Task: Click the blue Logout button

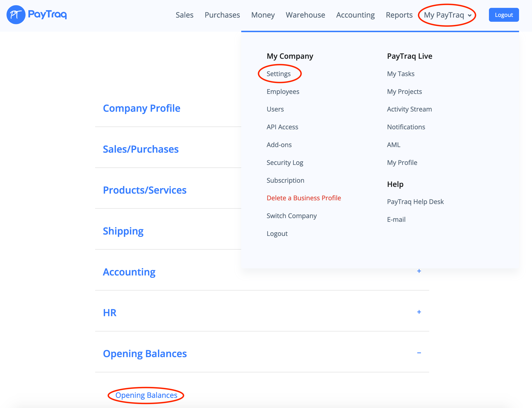Action: coord(504,15)
